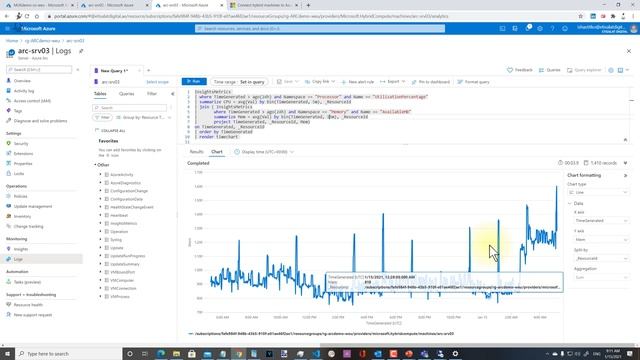Image resolution: width=640 pixels, height=360 pixels.
Task: Open the Aggregation Sum dropdown
Action: click(601, 278)
